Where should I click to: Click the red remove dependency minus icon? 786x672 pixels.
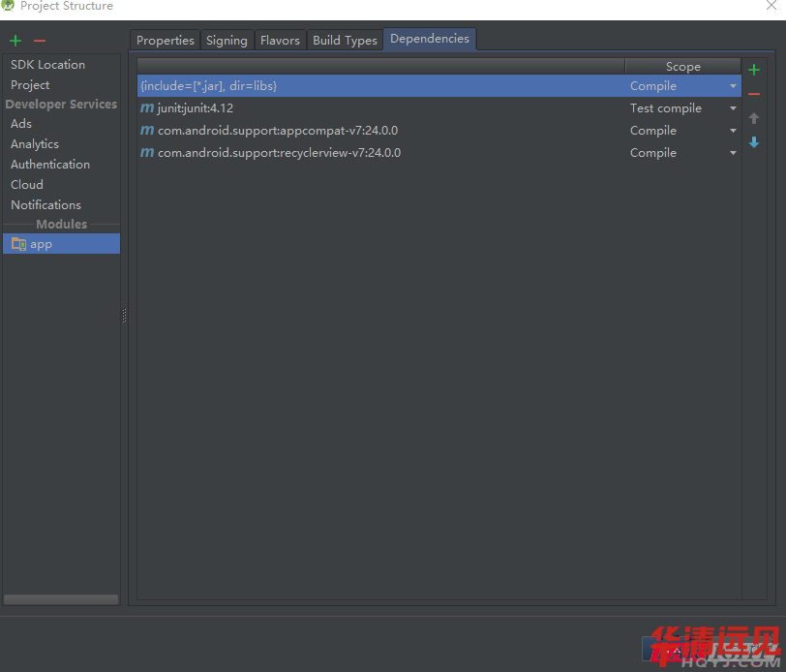[754, 94]
